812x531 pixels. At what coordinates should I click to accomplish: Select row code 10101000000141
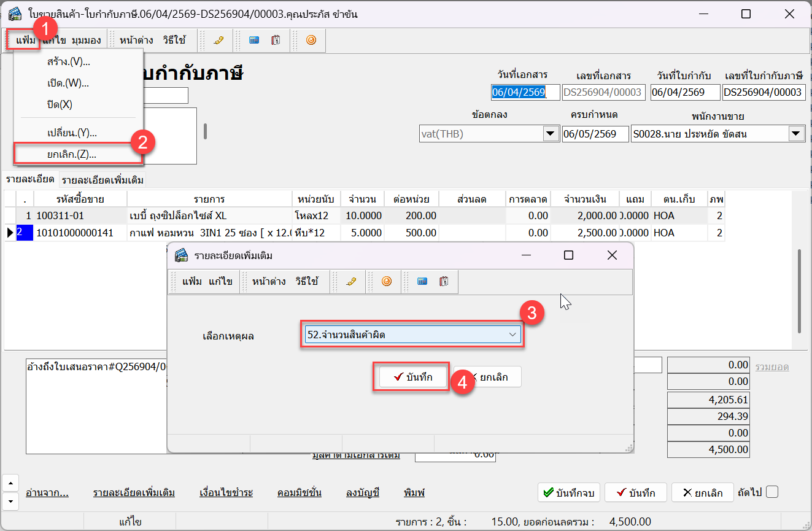(80, 233)
